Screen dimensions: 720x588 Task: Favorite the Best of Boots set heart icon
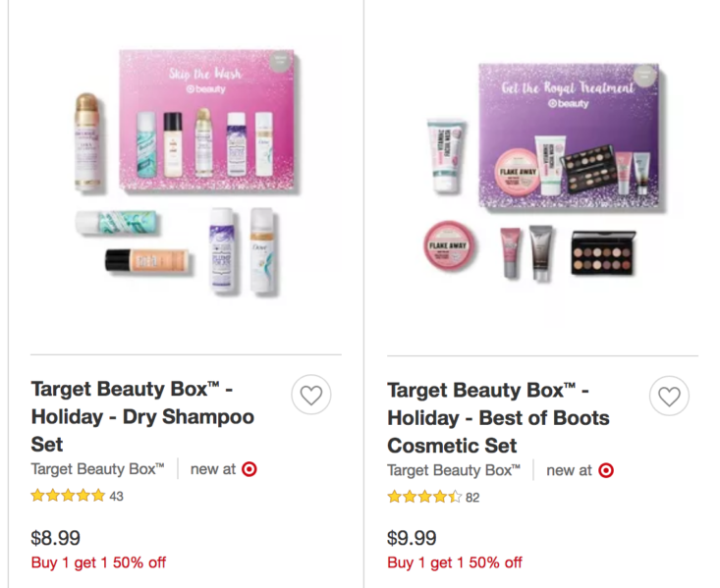[669, 397]
